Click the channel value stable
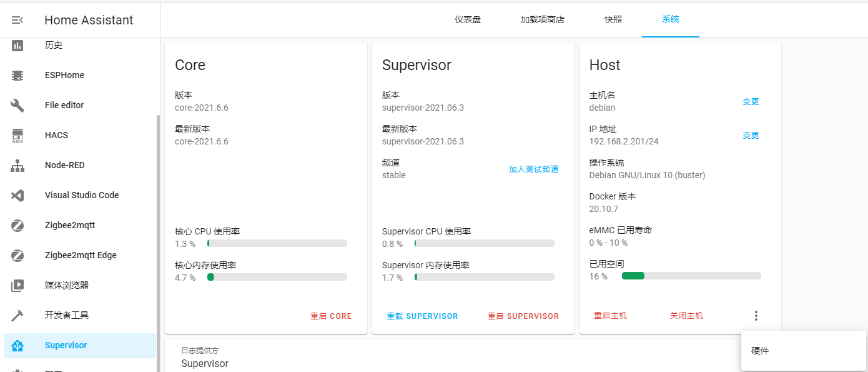This screenshot has width=868, height=372. (x=394, y=175)
